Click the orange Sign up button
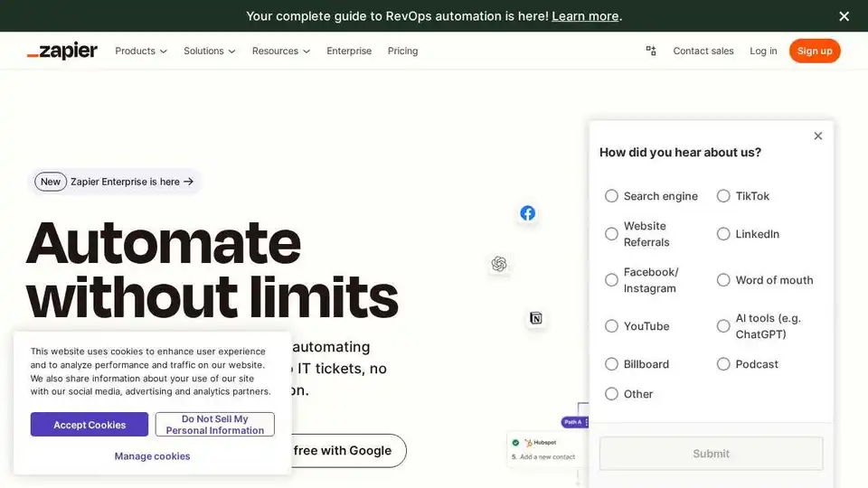The width and height of the screenshot is (868, 488). point(815,52)
